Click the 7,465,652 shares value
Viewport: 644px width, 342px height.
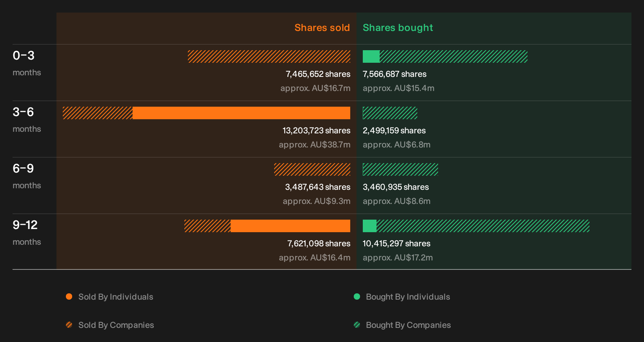tap(318, 74)
